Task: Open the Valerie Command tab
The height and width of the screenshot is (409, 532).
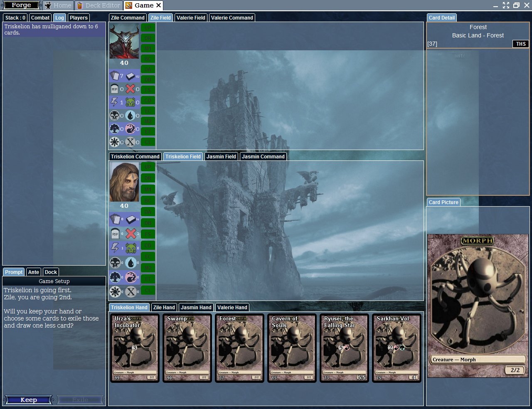Action: coord(232,18)
